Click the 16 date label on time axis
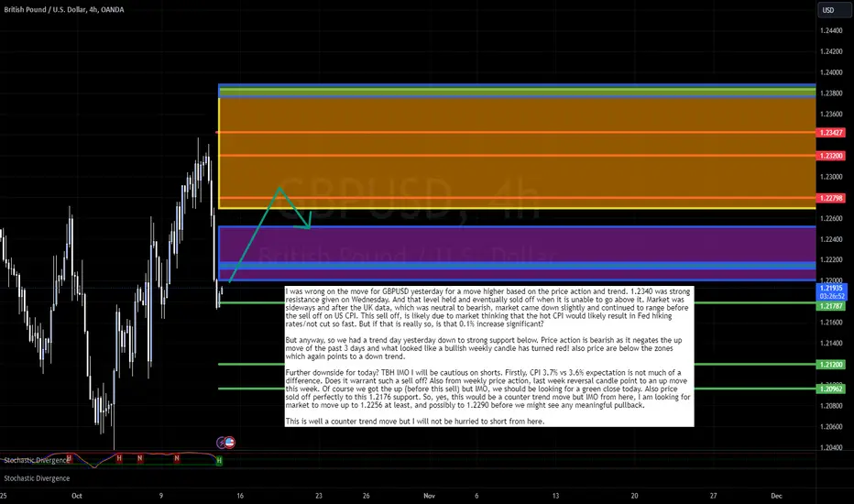 [240, 496]
